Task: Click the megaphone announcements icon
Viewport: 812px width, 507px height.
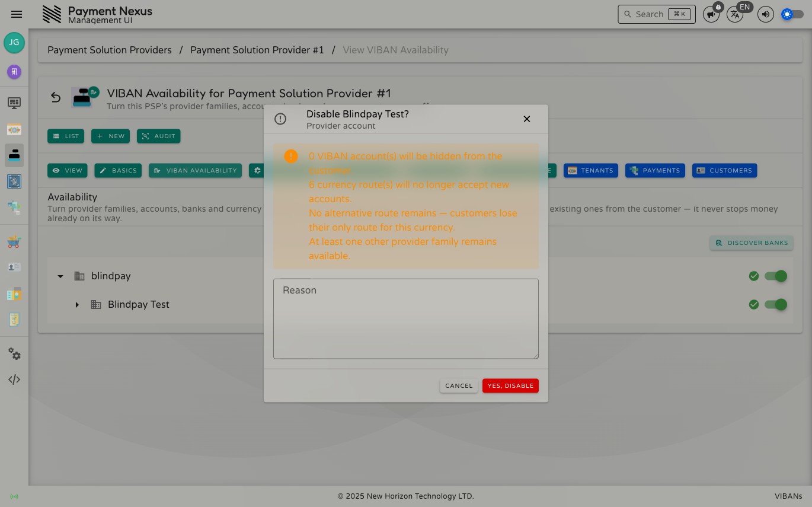Action: pos(711,14)
